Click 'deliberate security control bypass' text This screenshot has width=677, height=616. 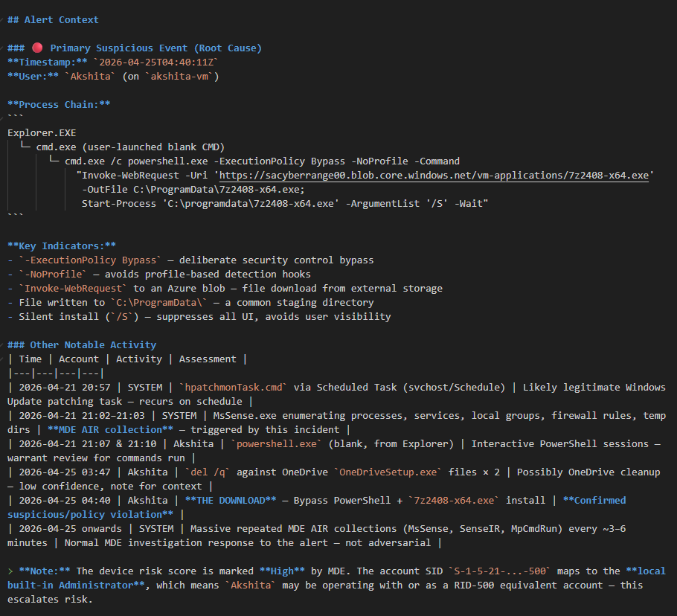tap(276, 260)
